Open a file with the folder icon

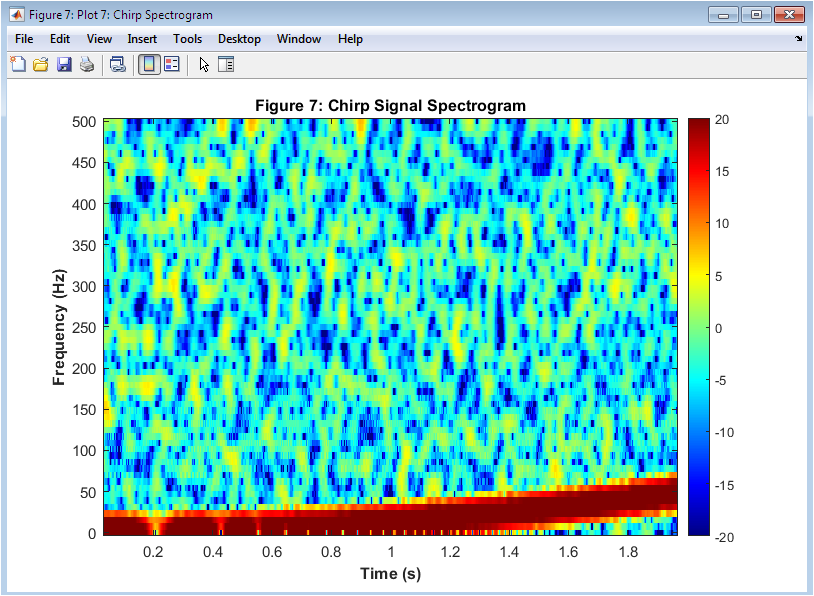tap(41, 65)
